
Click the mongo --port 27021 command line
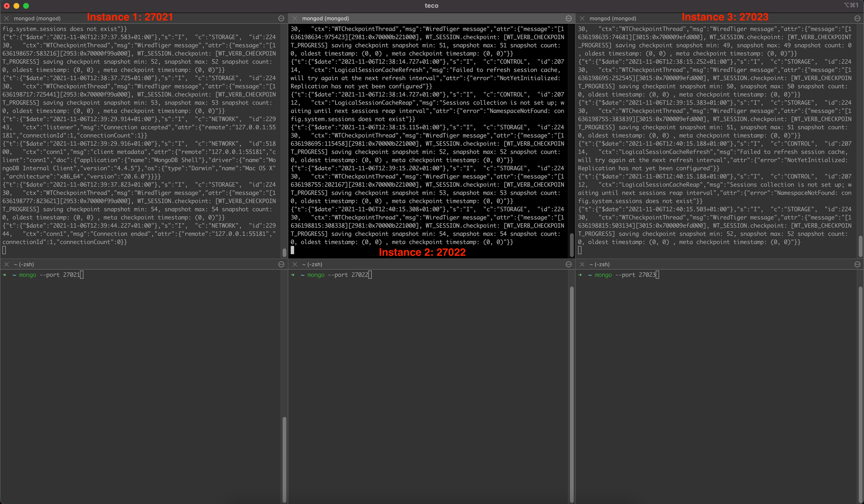49,275
